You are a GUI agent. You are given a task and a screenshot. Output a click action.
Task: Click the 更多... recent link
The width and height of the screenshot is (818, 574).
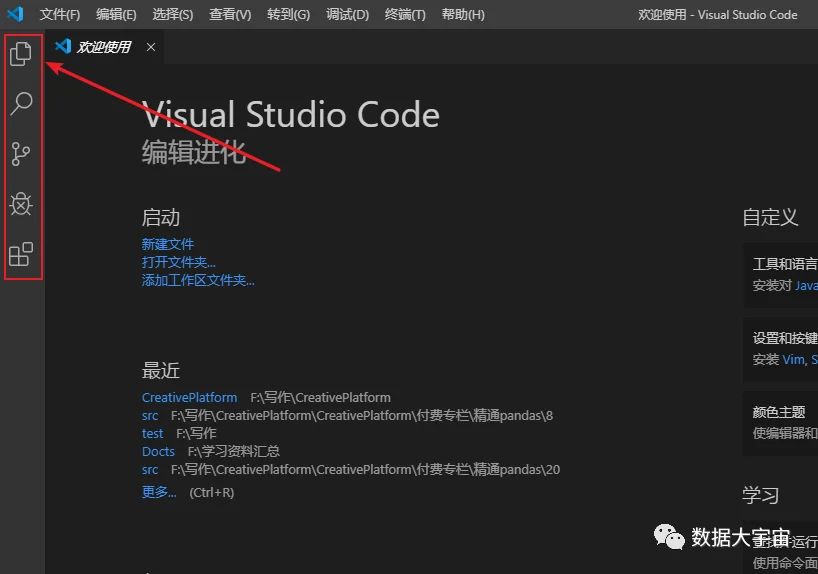coord(159,492)
